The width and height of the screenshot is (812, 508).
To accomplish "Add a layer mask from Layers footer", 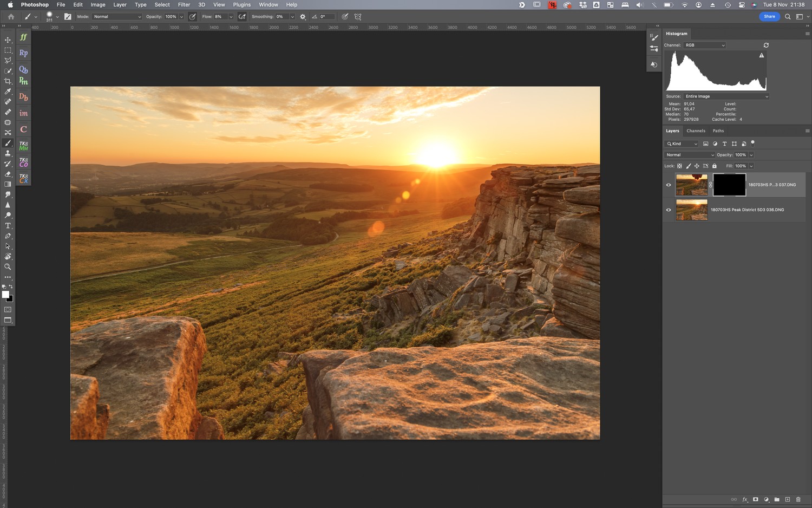I will click(x=756, y=499).
